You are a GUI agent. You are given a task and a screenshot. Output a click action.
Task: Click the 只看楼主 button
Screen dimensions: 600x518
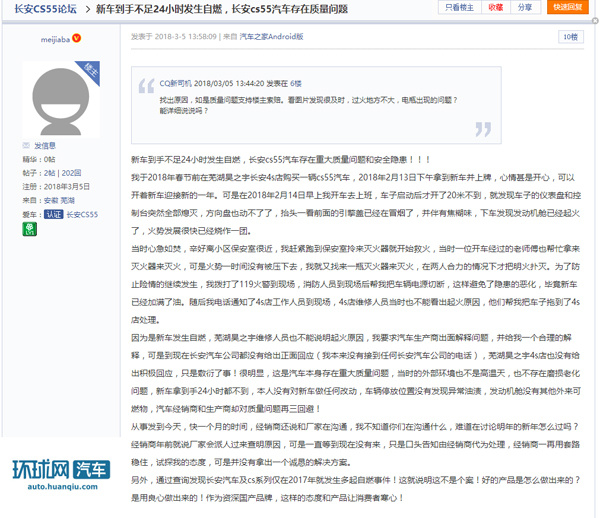click(x=459, y=7)
